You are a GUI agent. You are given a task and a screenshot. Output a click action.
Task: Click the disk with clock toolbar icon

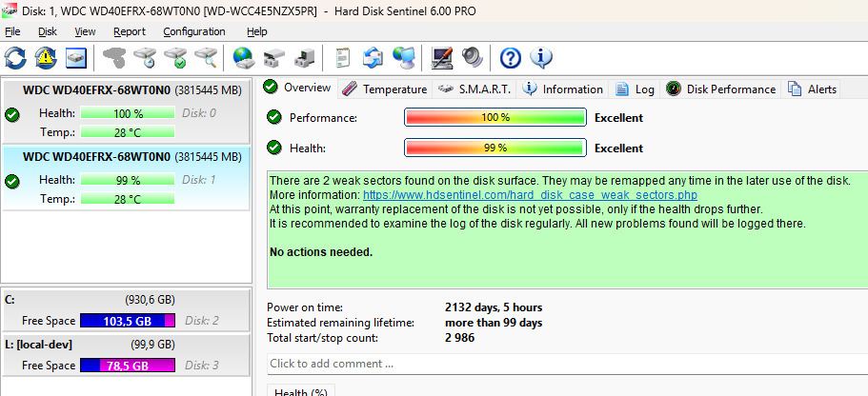pyautogui.click(x=145, y=58)
